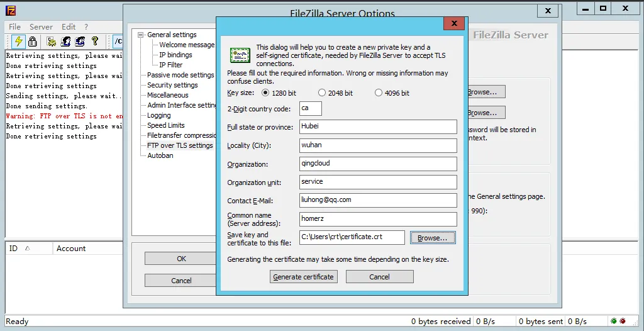644x331 pixels.
Task: Click the red TLS warning log line
Action: coord(64,116)
